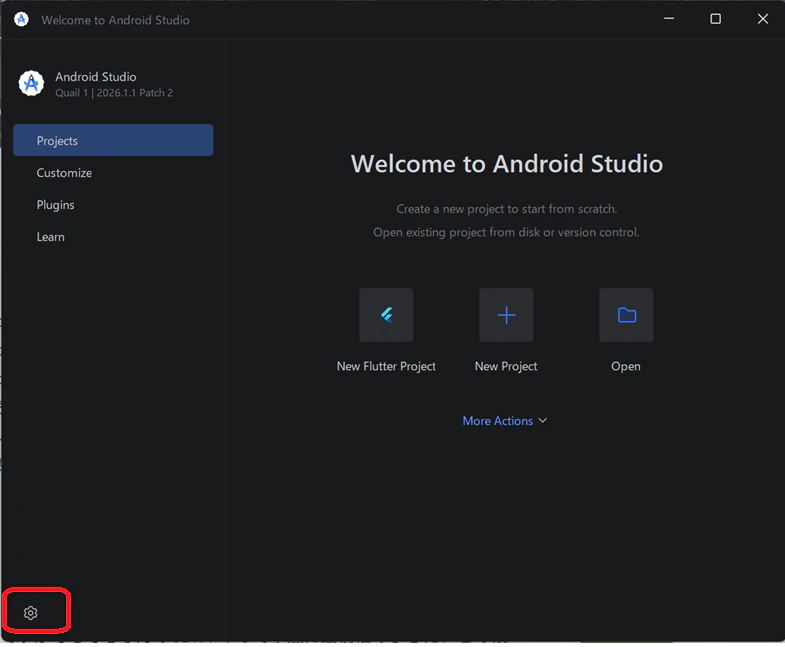This screenshot has height=647, width=785.
Task: Close the Welcome to Android Studio window
Action: click(762, 19)
